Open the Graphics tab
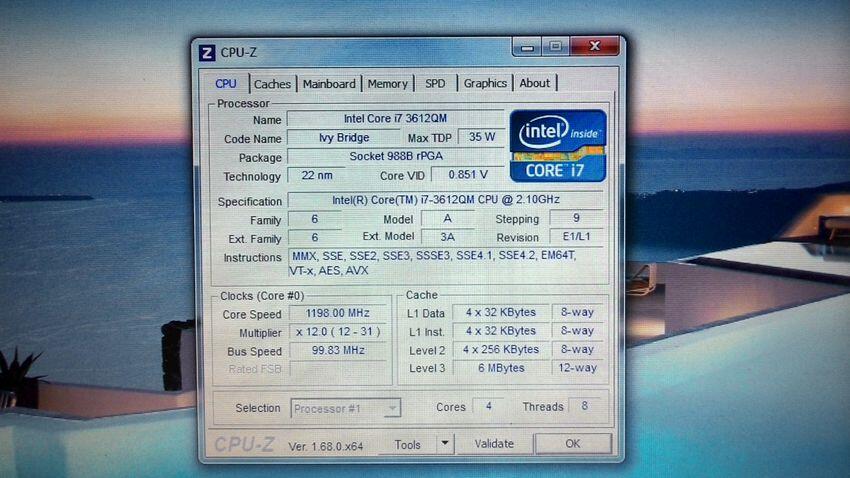Viewport: 850px width, 478px height. (x=485, y=83)
